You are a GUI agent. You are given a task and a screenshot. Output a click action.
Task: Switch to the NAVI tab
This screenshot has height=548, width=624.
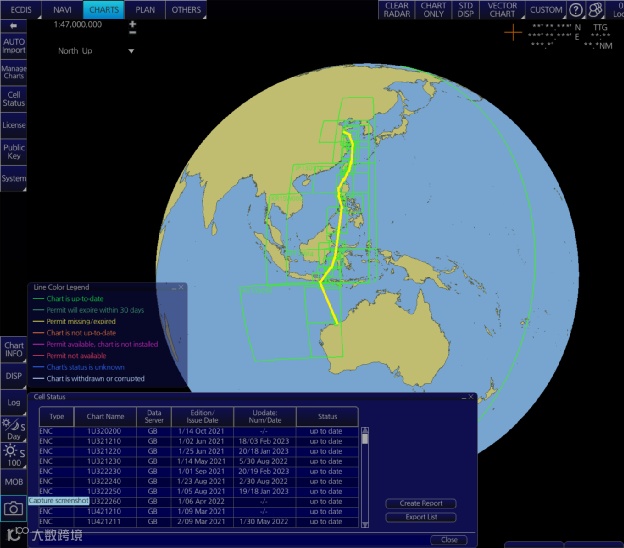coord(62,10)
